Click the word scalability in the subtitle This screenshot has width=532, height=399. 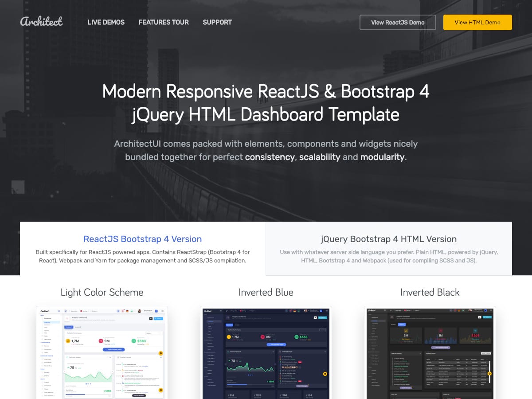[x=320, y=157]
